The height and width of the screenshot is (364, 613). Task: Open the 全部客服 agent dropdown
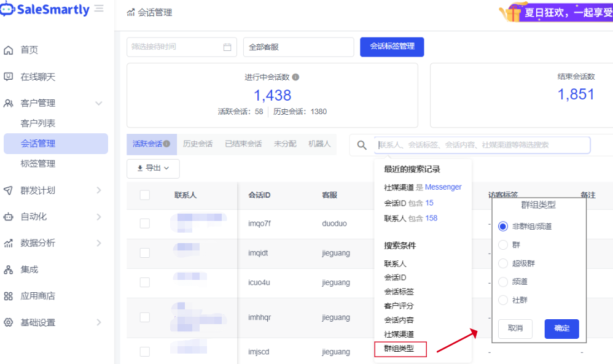[299, 47]
